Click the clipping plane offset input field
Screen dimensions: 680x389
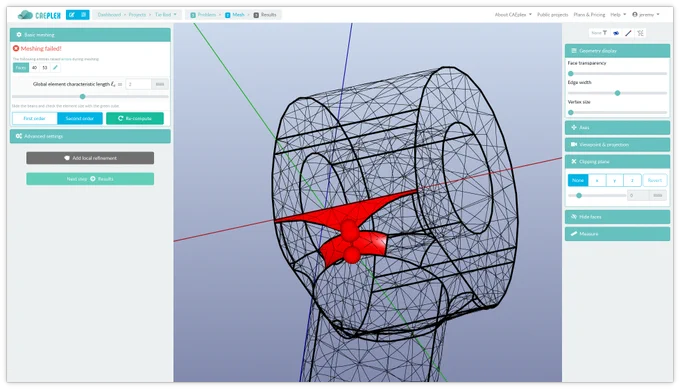(638, 196)
